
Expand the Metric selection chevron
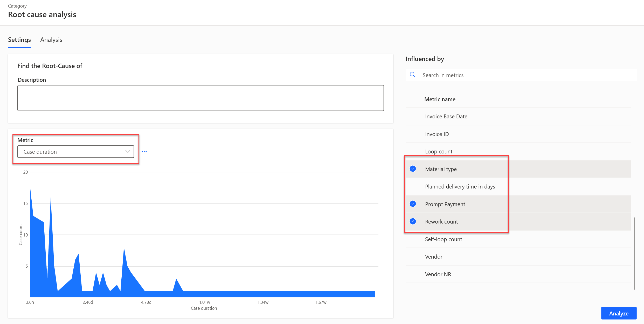[127, 151]
